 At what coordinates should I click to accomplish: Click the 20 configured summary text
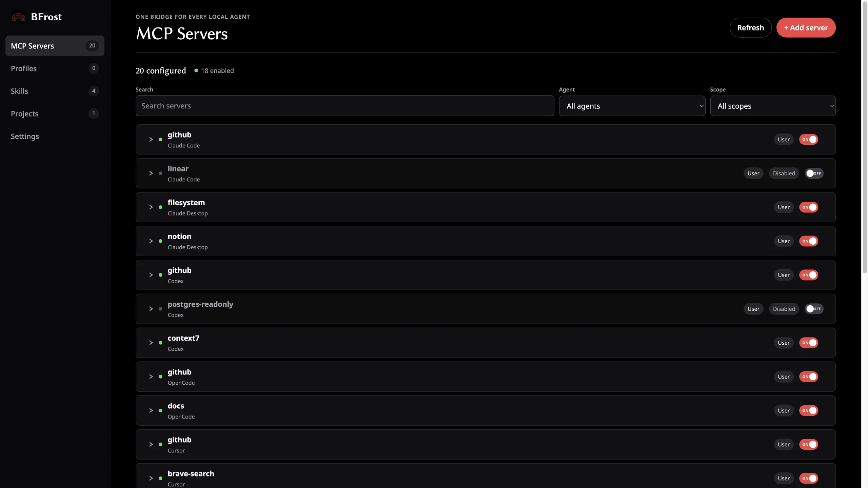point(161,70)
